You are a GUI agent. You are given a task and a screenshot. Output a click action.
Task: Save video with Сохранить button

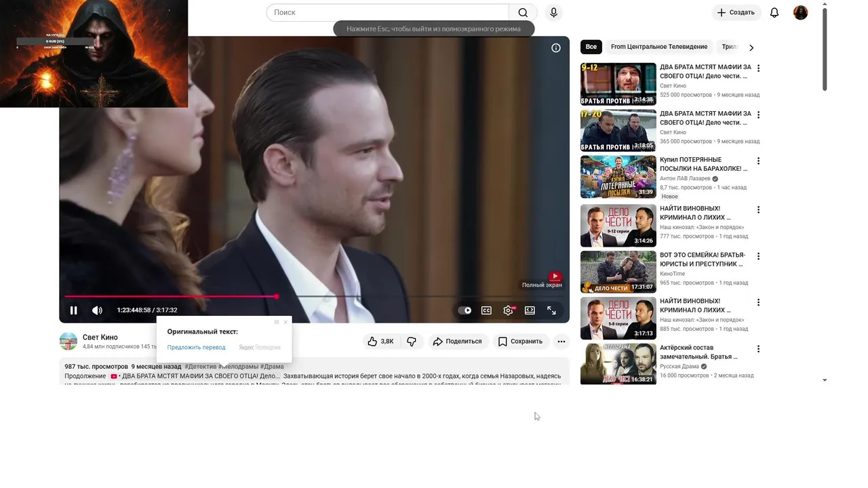520,342
